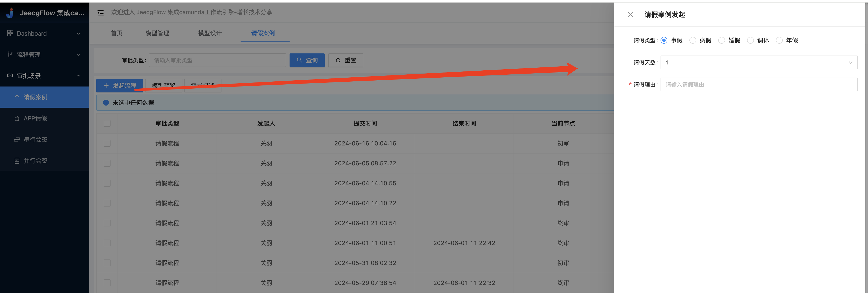Switch to the 请假案例 tab
This screenshot has height=293, width=868.
(263, 33)
